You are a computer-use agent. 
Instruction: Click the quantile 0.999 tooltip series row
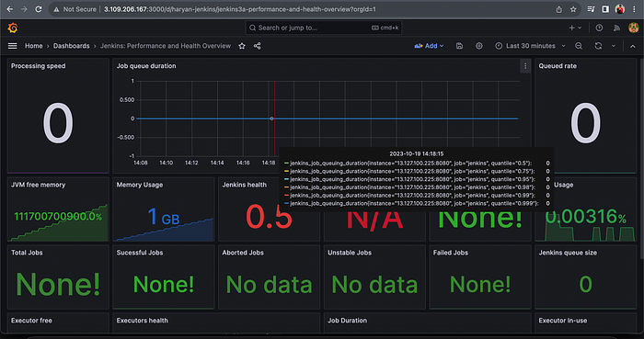click(x=417, y=203)
